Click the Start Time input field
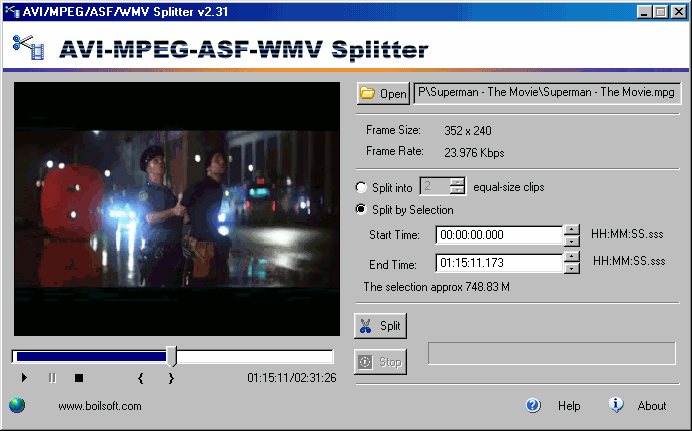The height and width of the screenshot is (431, 692). 498,235
